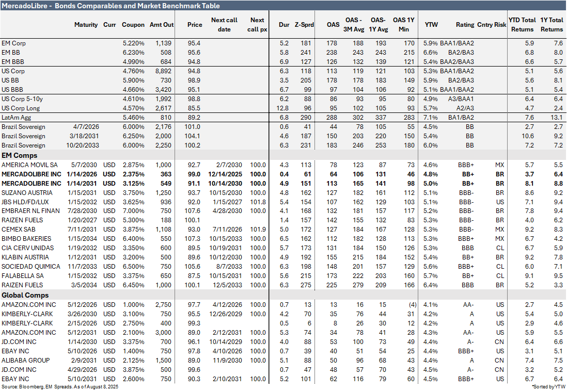The height and width of the screenshot is (392, 567).
Task: Click RAIZEN FUELS maturity '3/5/2034'
Action: [x=84, y=285]
